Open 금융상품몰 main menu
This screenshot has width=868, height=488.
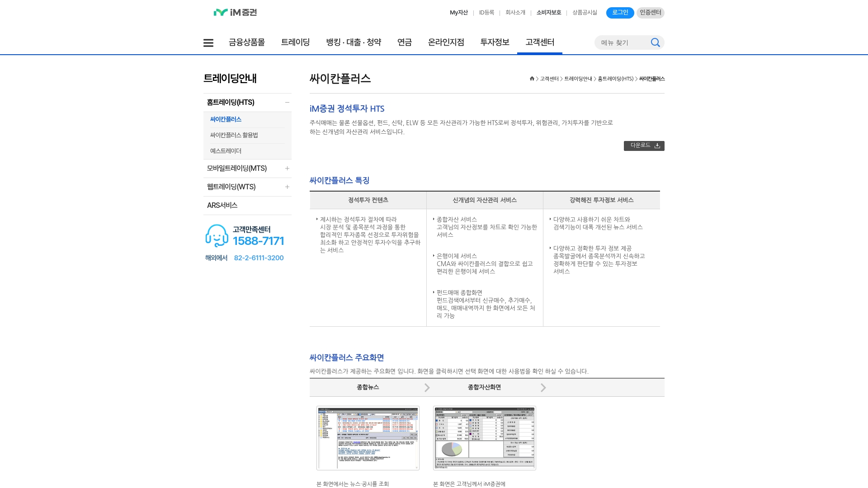[x=247, y=42]
